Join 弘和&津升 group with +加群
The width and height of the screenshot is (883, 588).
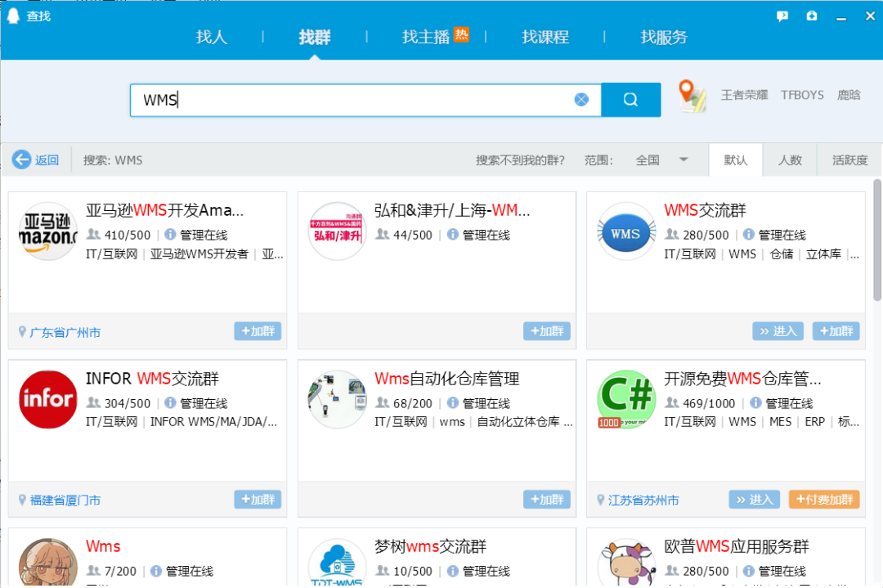(547, 331)
